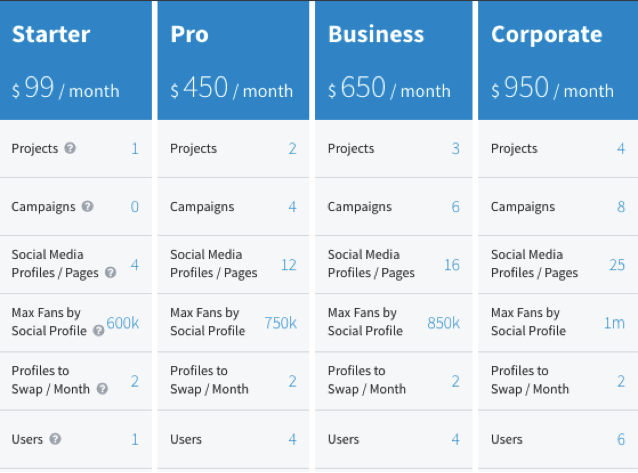Click help icon next to Starter Projects
Screen dimensions: 638x473
tap(70, 148)
